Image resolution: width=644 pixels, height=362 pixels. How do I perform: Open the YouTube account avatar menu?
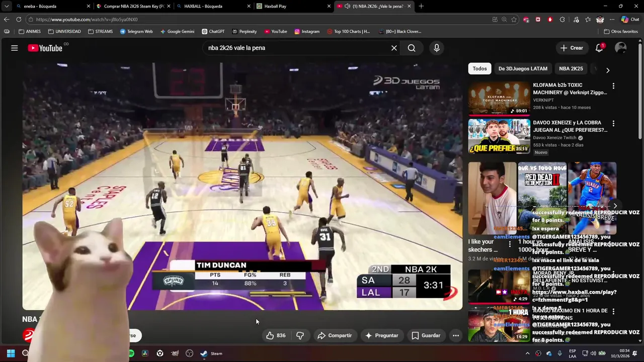tap(621, 48)
